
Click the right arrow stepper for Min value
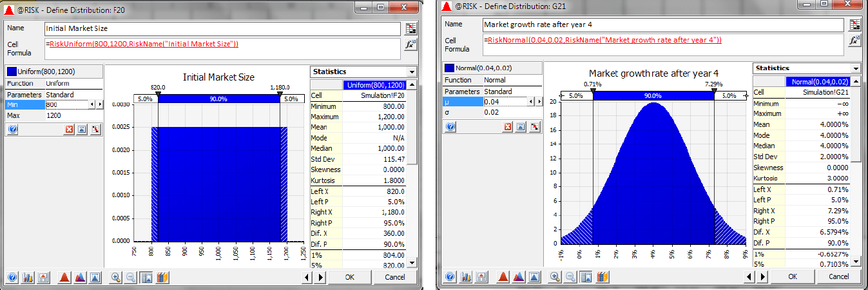point(99,104)
